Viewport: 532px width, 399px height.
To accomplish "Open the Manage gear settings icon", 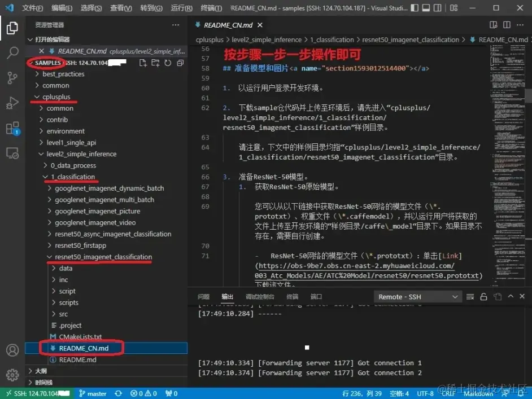I will click(x=12, y=375).
